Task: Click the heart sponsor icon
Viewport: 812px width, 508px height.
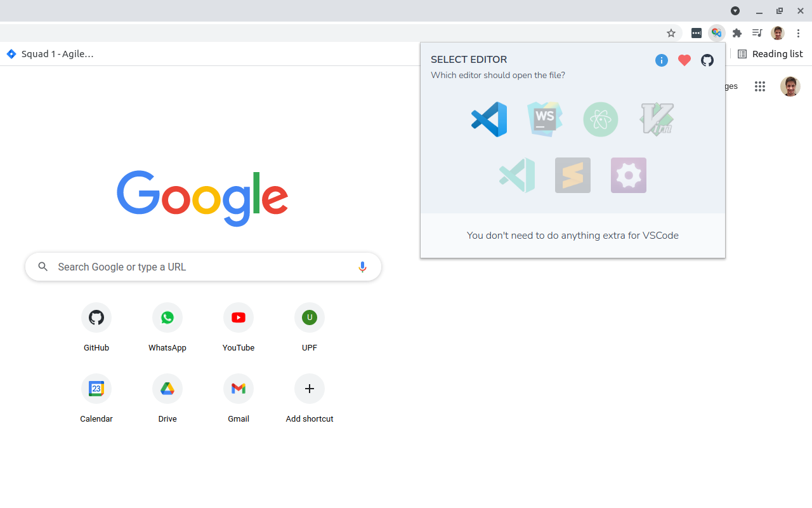Action: point(684,60)
